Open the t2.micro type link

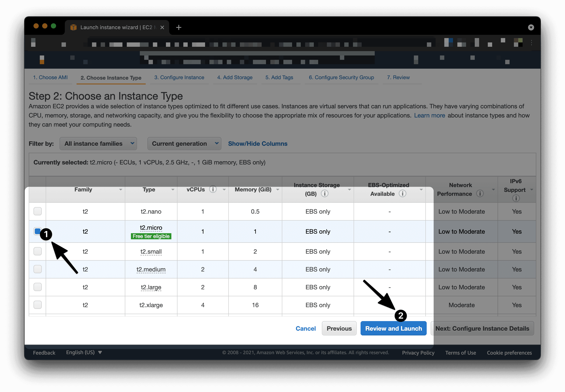151,228
